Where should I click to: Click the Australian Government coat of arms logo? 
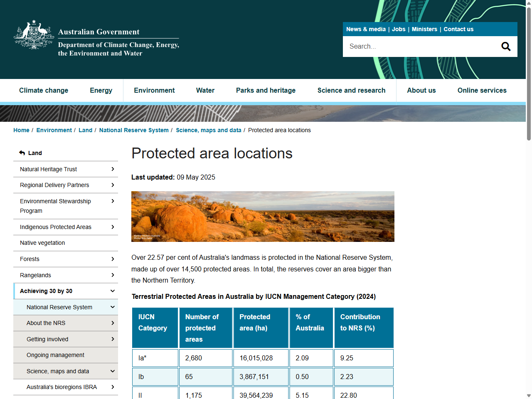click(33, 35)
